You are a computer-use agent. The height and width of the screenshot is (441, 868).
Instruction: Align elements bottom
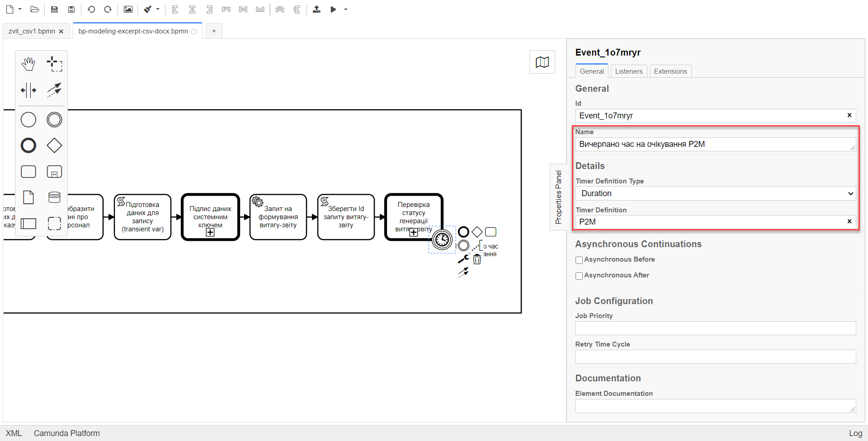pyautogui.click(x=260, y=9)
